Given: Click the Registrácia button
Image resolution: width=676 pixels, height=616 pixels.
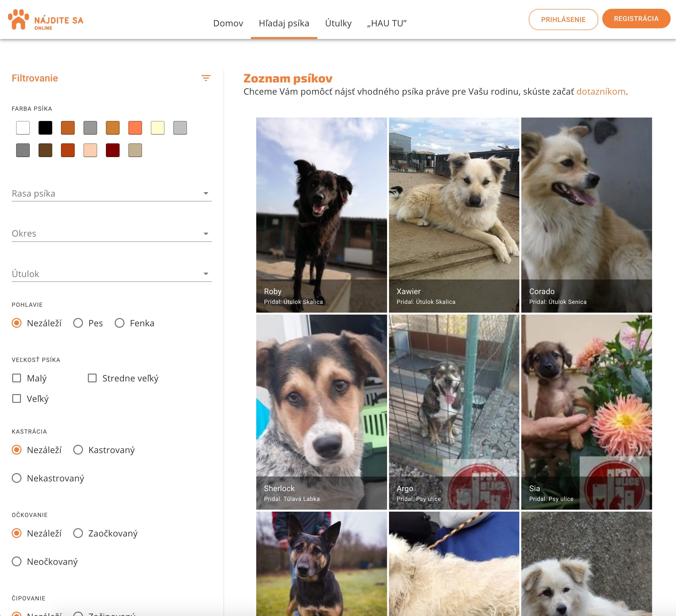Looking at the screenshot, I should tap(636, 19).
